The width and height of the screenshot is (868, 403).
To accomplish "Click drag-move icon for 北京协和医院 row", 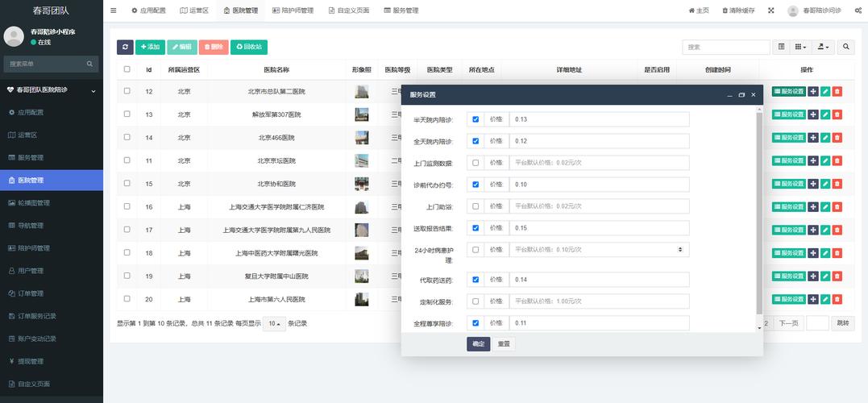I will (813, 184).
